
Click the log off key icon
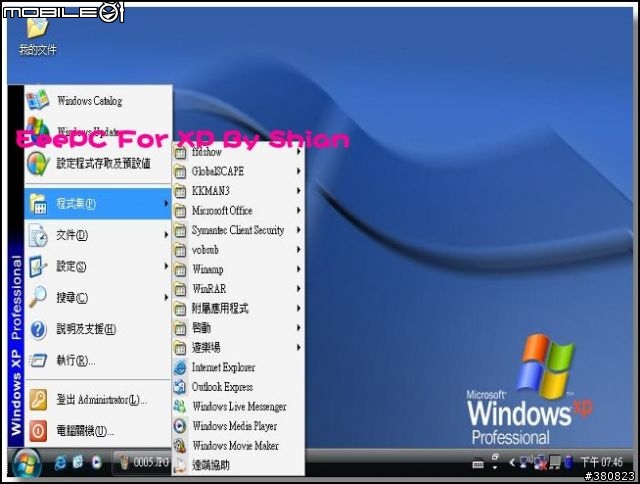(38, 400)
